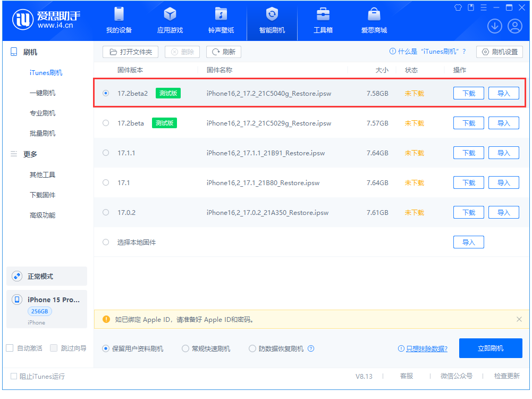The width and height of the screenshot is (532, 399).
Task: Open the 应用游戏 (Apps & Games) section
Action: coord(170,21)
